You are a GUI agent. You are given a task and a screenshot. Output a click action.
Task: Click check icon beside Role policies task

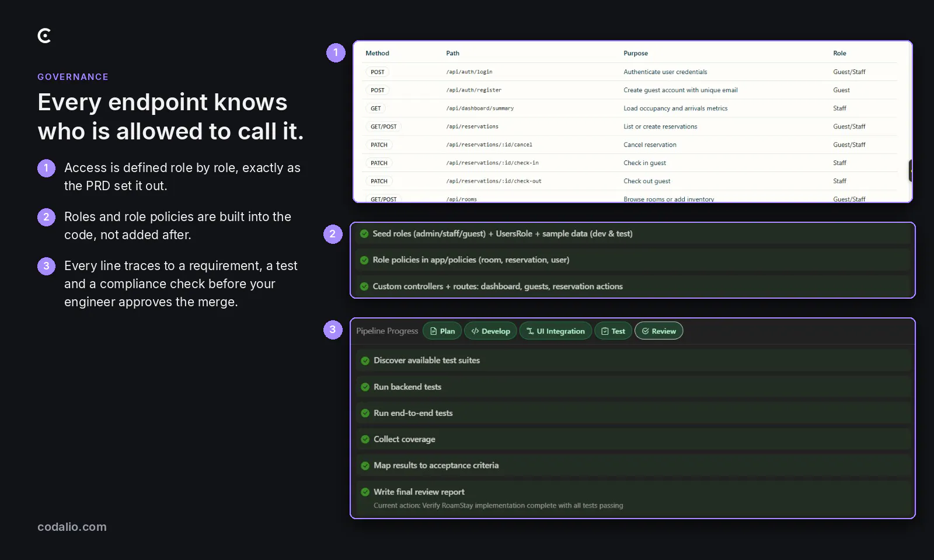tap(364, 260)
